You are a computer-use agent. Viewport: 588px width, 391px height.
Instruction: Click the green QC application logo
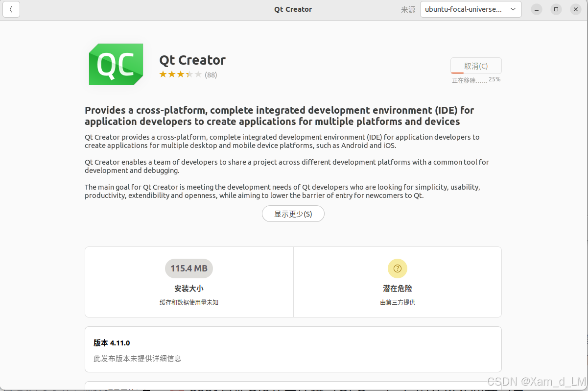[116, 64]
